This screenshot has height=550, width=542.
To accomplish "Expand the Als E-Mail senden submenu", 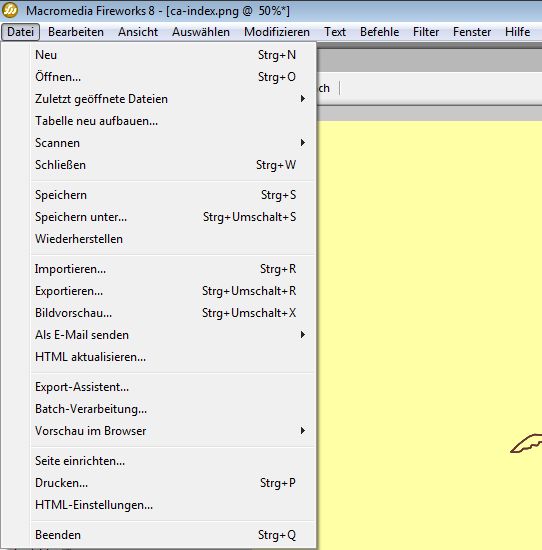I will pos(172,335).
